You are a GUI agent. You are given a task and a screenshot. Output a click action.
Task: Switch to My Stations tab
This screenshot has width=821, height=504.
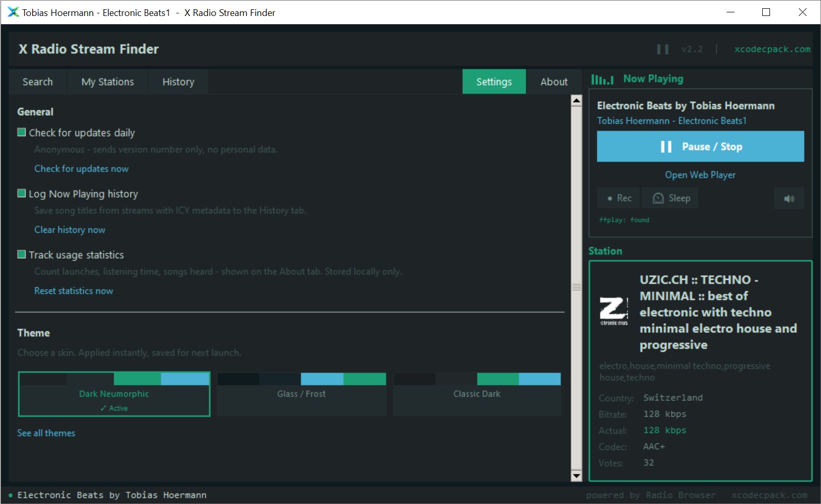[108, 81]
